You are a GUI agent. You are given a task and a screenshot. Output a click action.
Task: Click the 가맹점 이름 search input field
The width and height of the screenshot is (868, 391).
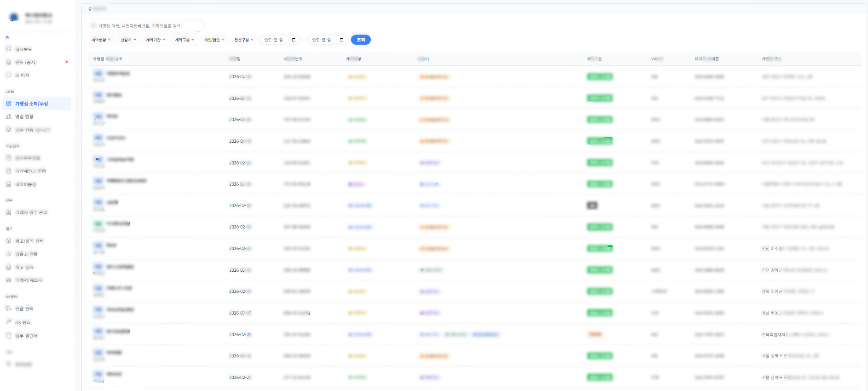coord(146,26)
